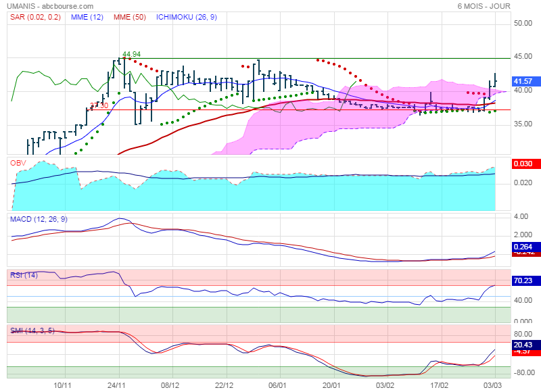Click the 44.94 high price annotation
Screen dimensions: 541x392
pyautogui.click(x=131, y=54)
